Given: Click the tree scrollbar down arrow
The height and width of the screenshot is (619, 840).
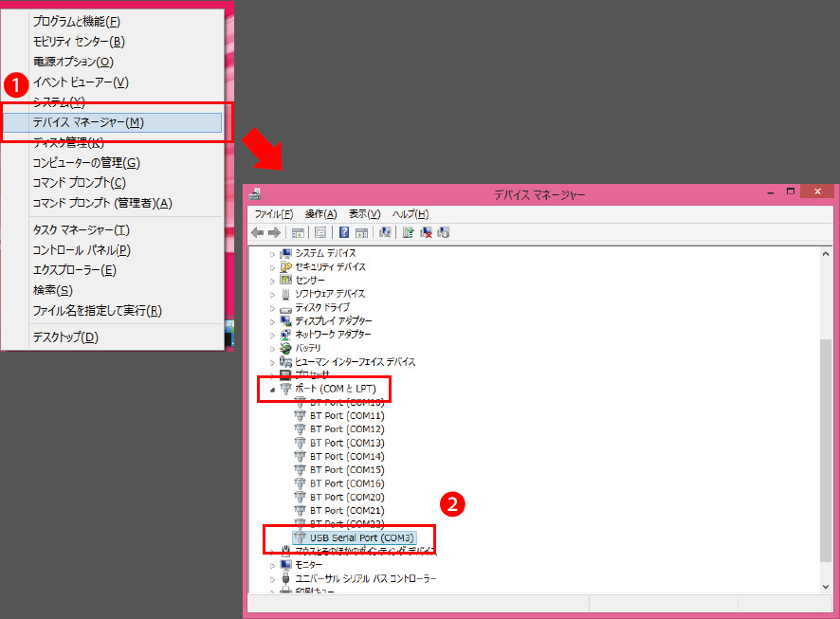Looking at the screenshot, I should click(826, 587).
